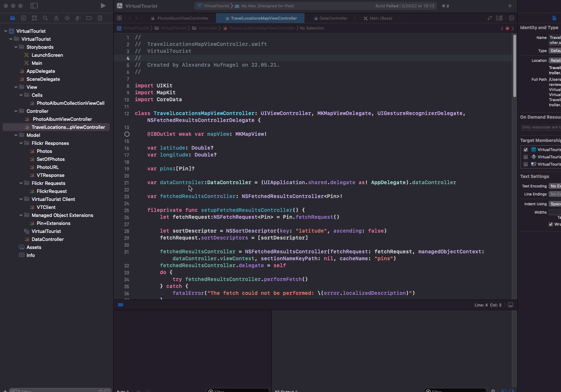
Task: Click the Run button to build
Action: 103,5
